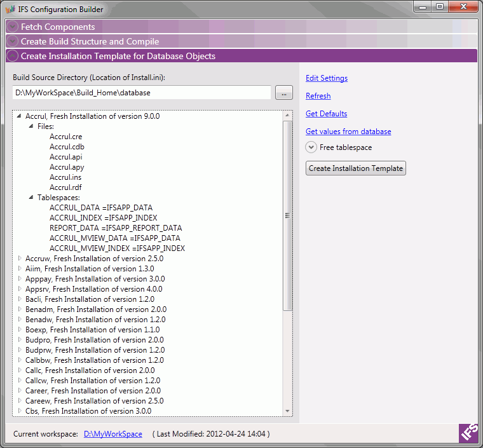Viewport: 483px width, 448px height.
Task: Click the tree list vertical scrollbar thumb
Action: point(287,215)
